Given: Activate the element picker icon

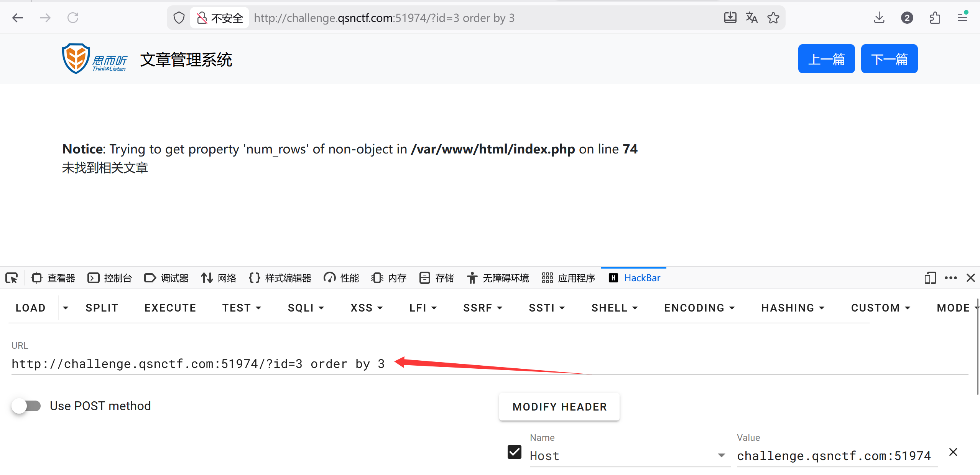Looking at the screenshot, I should tap(12, 278).
